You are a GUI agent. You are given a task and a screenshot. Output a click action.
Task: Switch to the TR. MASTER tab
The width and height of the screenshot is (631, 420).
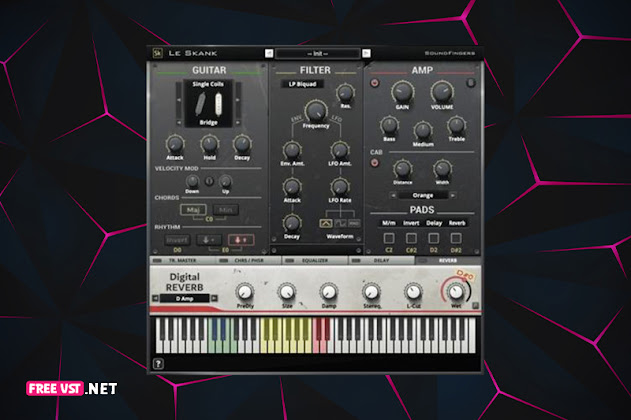click(x=182, y=261)
